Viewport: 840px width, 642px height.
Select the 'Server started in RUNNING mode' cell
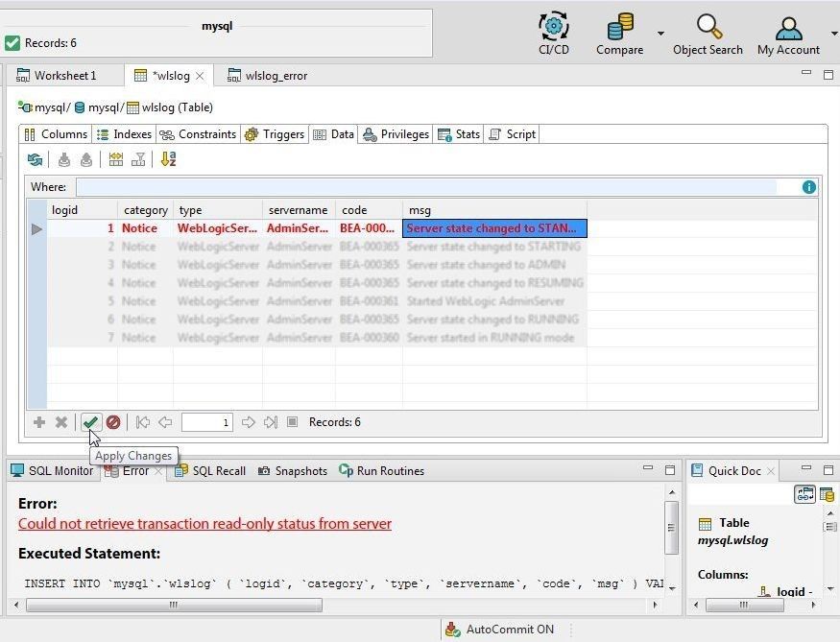[x=494, y=338]
